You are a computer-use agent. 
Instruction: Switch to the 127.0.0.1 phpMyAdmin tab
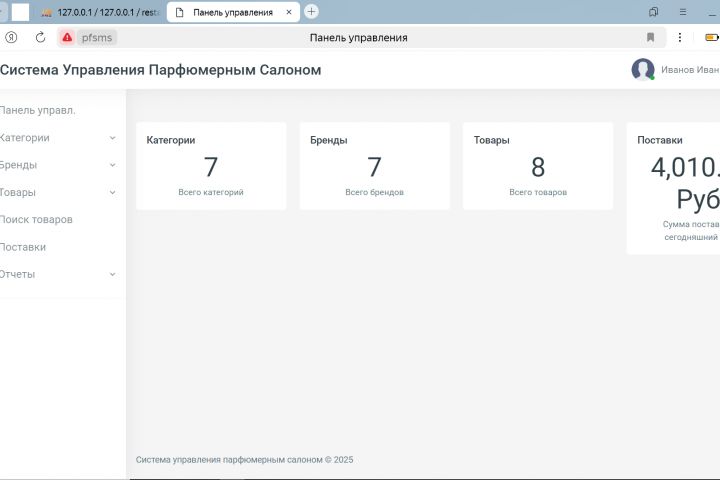tap(100, 12)
